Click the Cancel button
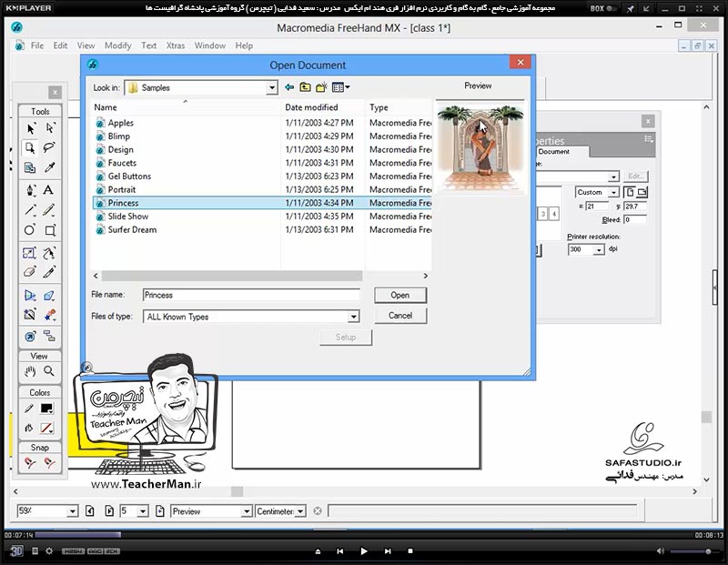Image resolution: width=728 pixels, height=565 pixels. [400, 316]
